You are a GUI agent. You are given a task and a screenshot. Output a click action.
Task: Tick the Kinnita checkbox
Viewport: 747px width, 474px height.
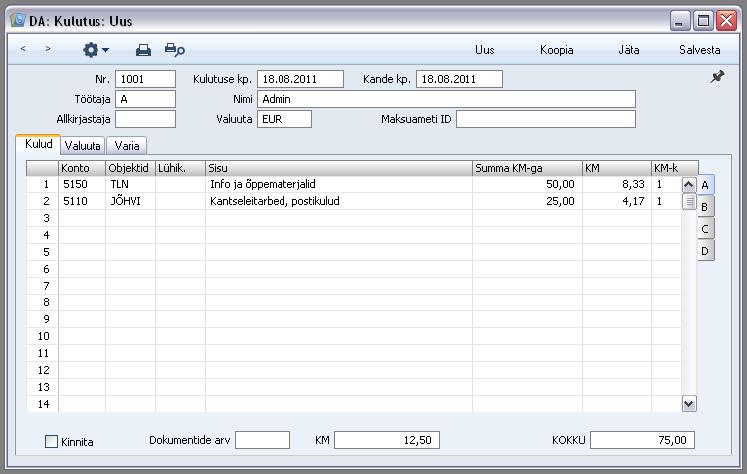(x=51, y=442)
